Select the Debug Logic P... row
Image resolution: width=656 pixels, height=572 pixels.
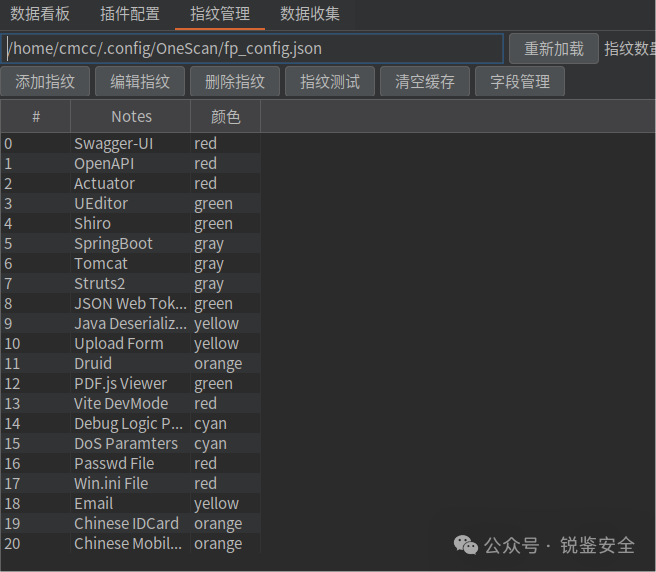[131, 423]
